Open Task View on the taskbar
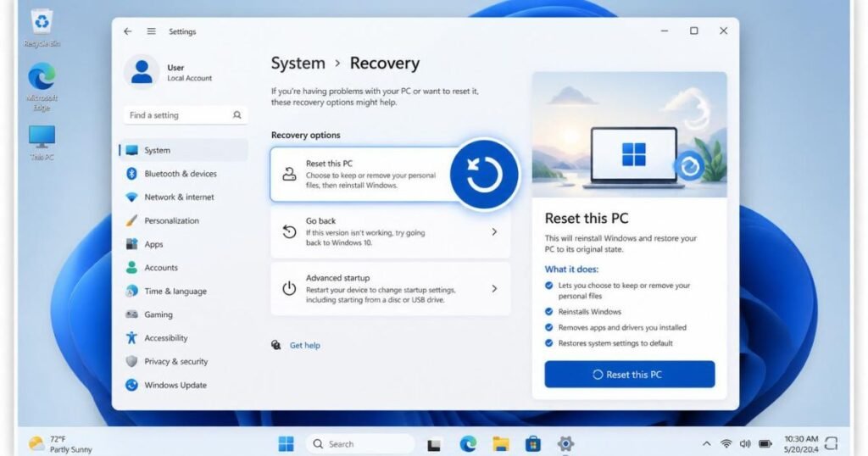The image size is (868, 456). [x=434, y=444]
